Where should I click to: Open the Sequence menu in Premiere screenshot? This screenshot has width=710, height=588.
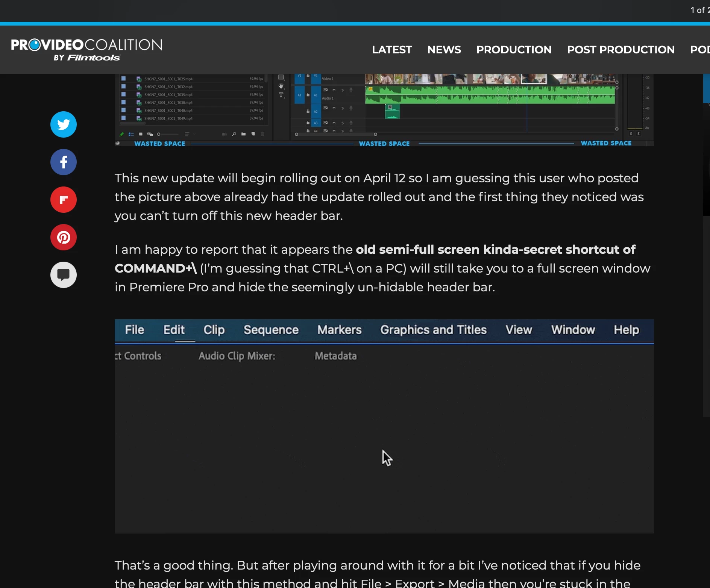[271, 330]
